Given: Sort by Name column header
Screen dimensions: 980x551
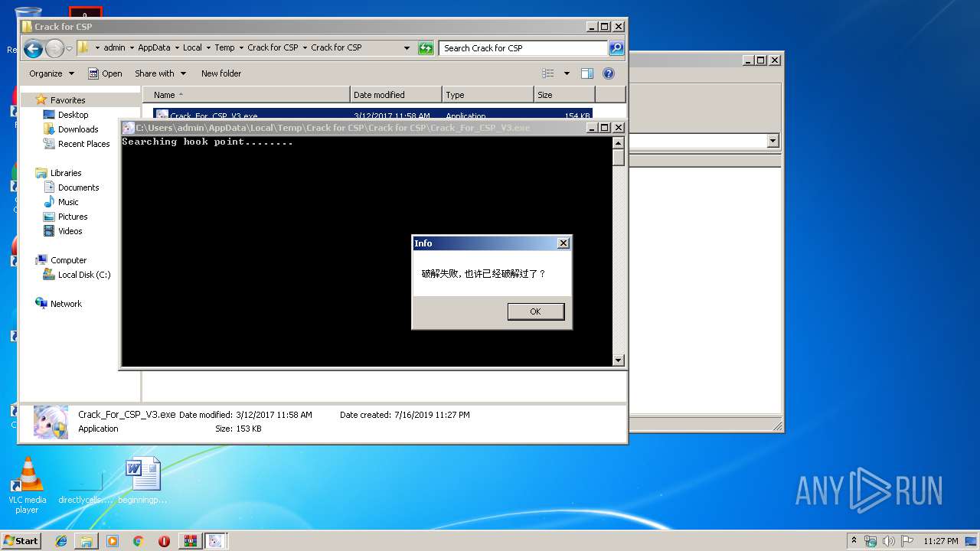Looking at the screenshot, I should coord(246,95).
